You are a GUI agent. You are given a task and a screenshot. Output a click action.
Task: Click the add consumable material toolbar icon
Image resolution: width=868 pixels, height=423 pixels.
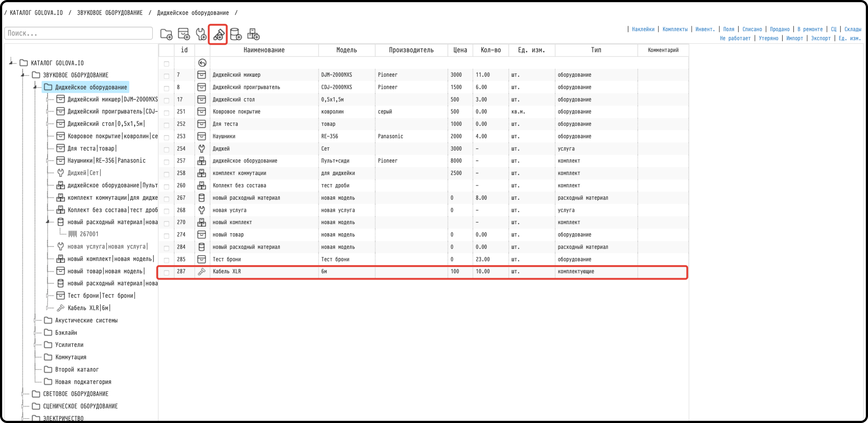(x=236, y=34)
